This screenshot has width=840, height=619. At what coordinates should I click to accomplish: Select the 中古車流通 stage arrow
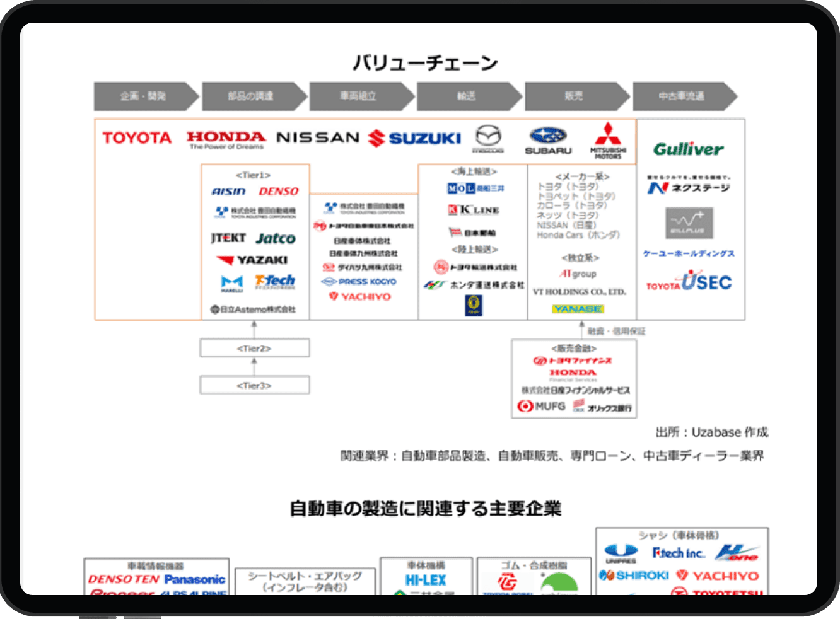coord(684,96)
